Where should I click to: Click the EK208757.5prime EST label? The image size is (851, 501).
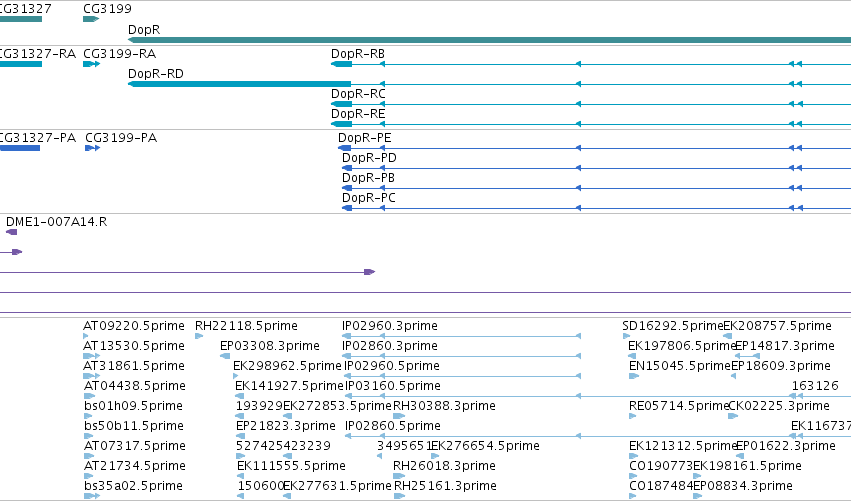[777, 326]
